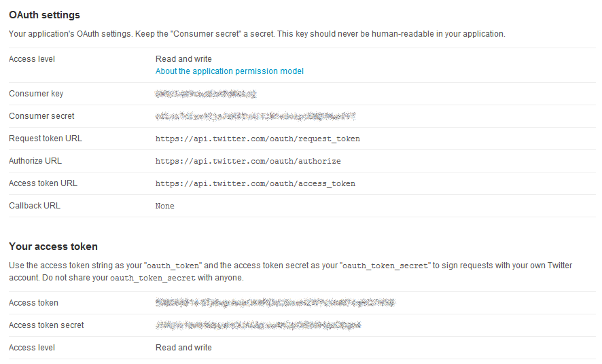Click the 'Authorize URL' label

(x=35, y=161)
